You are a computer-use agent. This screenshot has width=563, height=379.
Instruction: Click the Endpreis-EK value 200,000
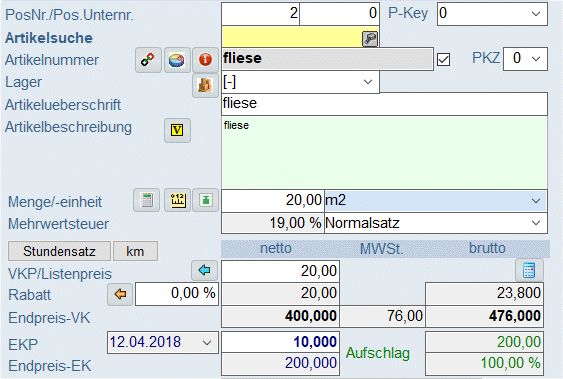pos(280,364)
